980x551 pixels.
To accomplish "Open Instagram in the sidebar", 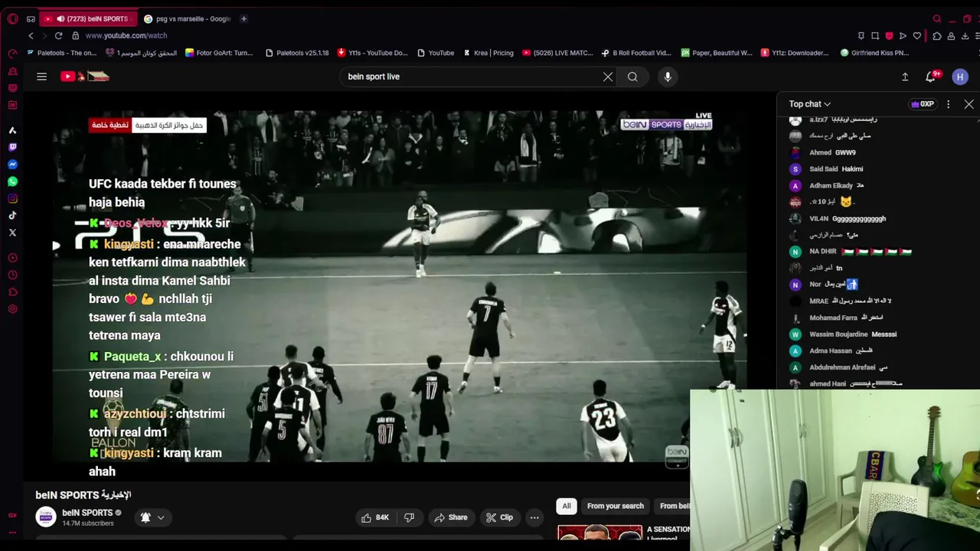I will point(12,198).
